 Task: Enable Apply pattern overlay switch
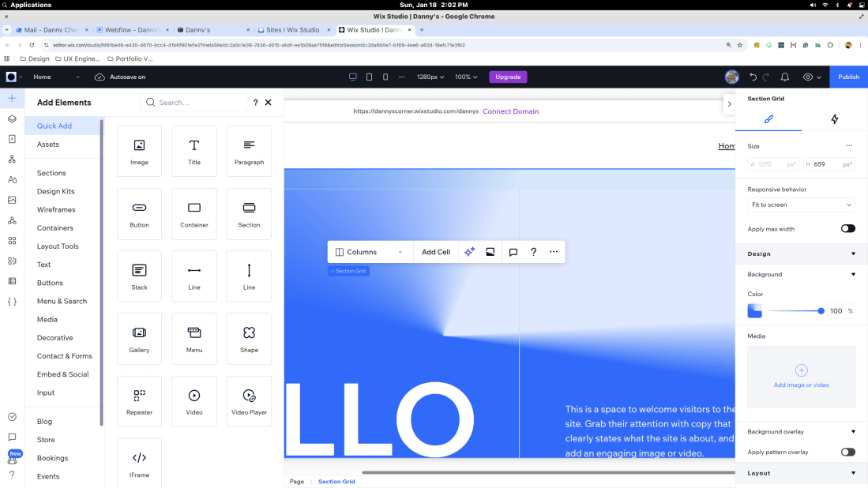click(847, 452)
